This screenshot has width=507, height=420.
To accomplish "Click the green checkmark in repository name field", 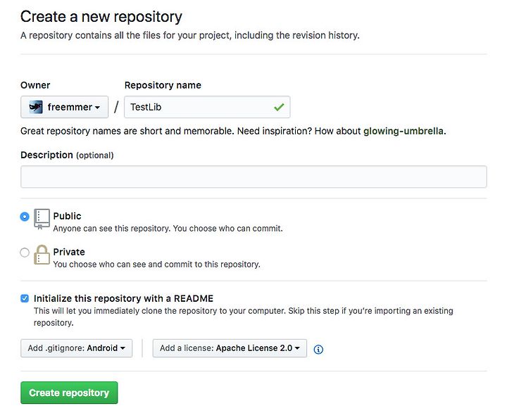I will pos(279,107).
